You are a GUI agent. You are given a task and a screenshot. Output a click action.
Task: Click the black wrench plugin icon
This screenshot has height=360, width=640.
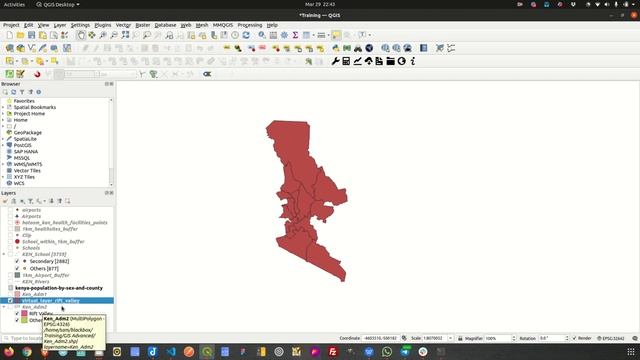point(336,61)
